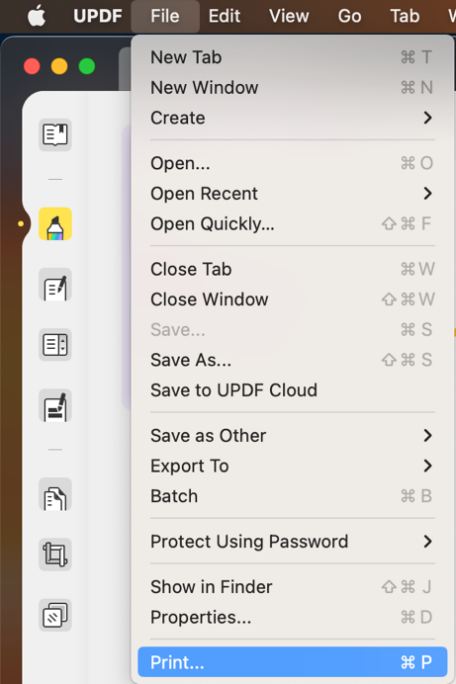Select the Fill and Sign icon
This screenshot has height=684, width=456.
55,406
